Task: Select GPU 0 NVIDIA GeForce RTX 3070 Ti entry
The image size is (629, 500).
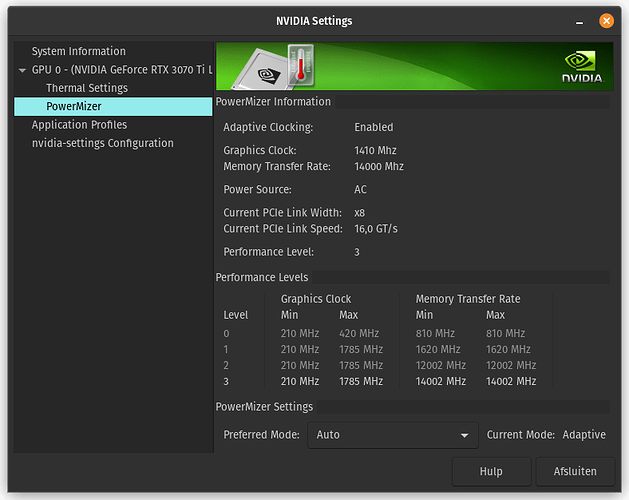Action: click(122, 70)
